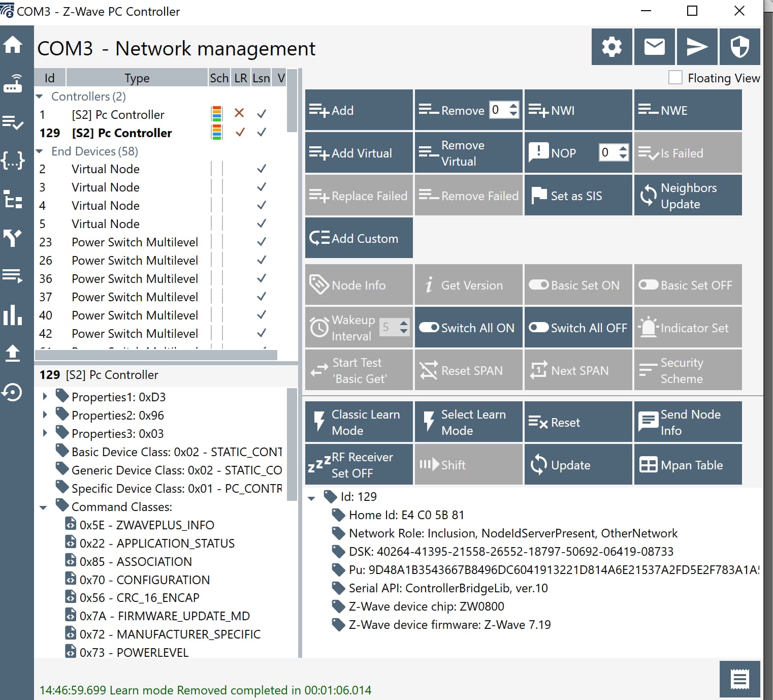Open the bar chart icon in sidebar
The width and height of the screenshot is (773, 700).
tap(13, 315)
